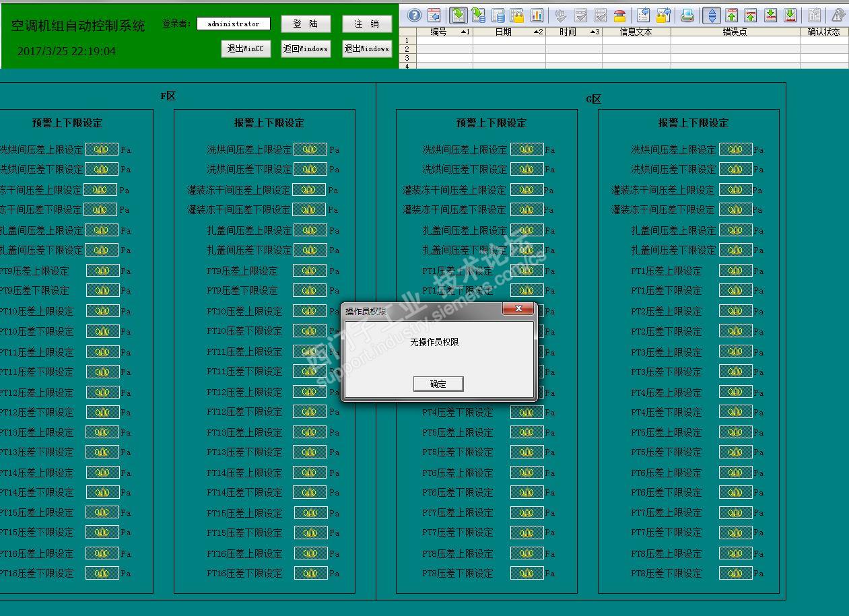Image resolution: width=849 pixels, height=616 pixels.
Task: Open the info text dialog icon
Action: pyautogui.click(x=815, y=15)
